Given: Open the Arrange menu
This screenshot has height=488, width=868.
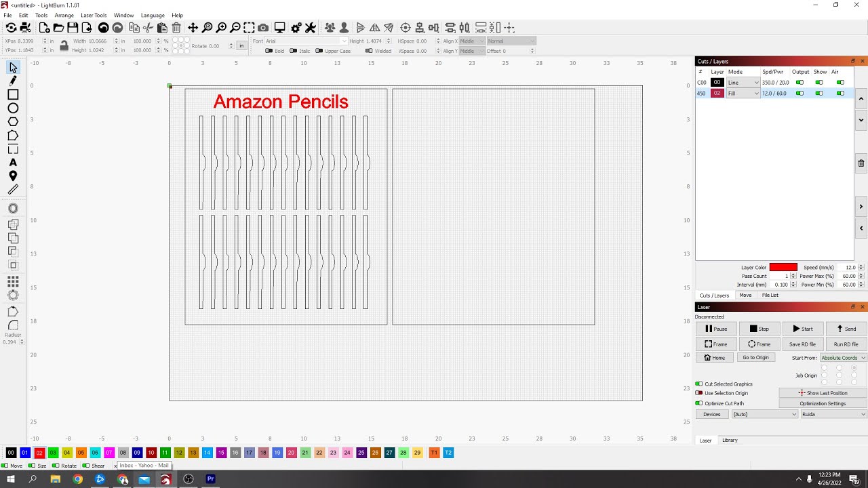Looking at the screenshot, I should [x=64, y=15].
